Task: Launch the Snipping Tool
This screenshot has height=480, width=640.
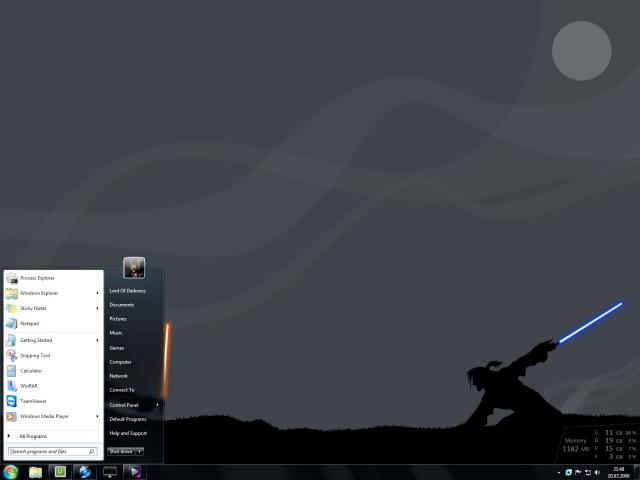Action: pyautogui.click(x=53, y=356)
